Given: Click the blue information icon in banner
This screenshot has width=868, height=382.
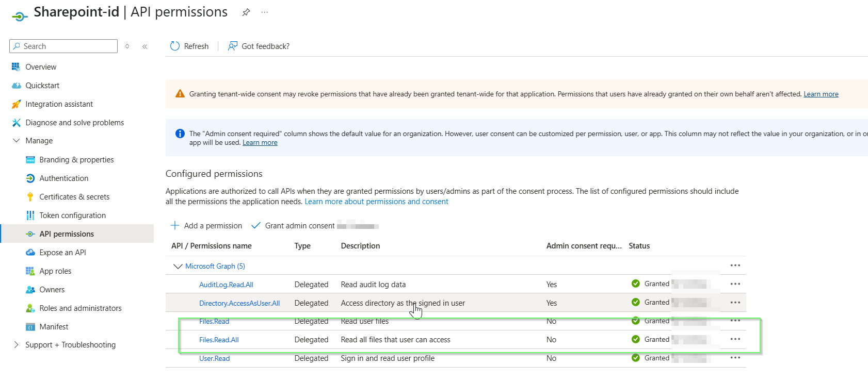Looking at the screenshot, I should (180, 134).
